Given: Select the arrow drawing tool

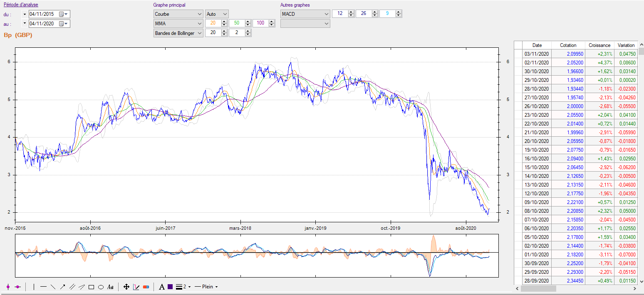Looking at the screenshot, I should 62,287.
